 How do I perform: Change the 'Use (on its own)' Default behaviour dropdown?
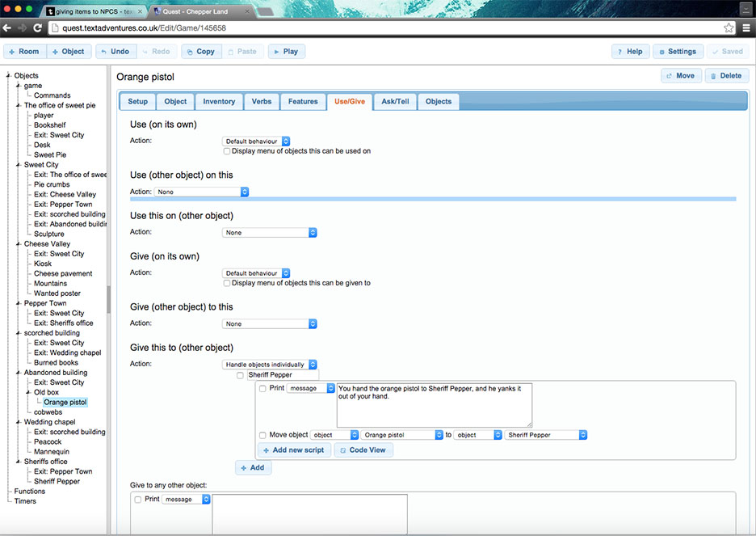coord(256,140)
